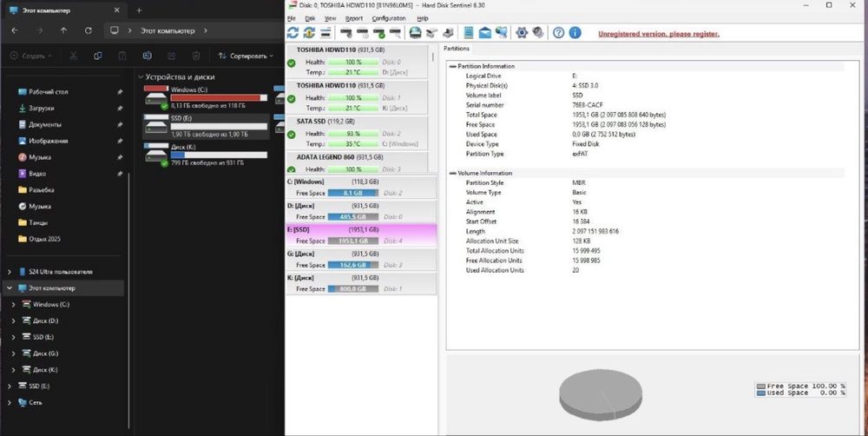Click the network monitors icon in toolbar
This screenshot has width=868, height=436.
pyautogui.click(x=502, y=33)
